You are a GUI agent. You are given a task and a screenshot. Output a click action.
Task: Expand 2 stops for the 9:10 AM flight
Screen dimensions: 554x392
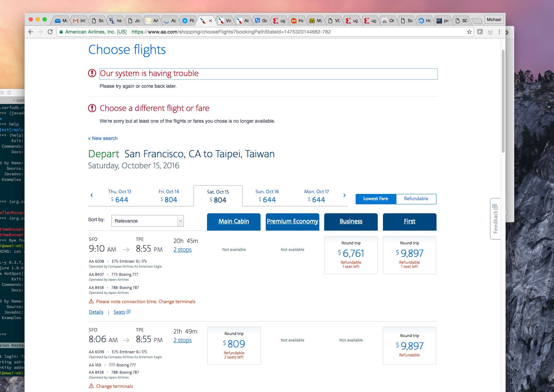tap(182, 250)
